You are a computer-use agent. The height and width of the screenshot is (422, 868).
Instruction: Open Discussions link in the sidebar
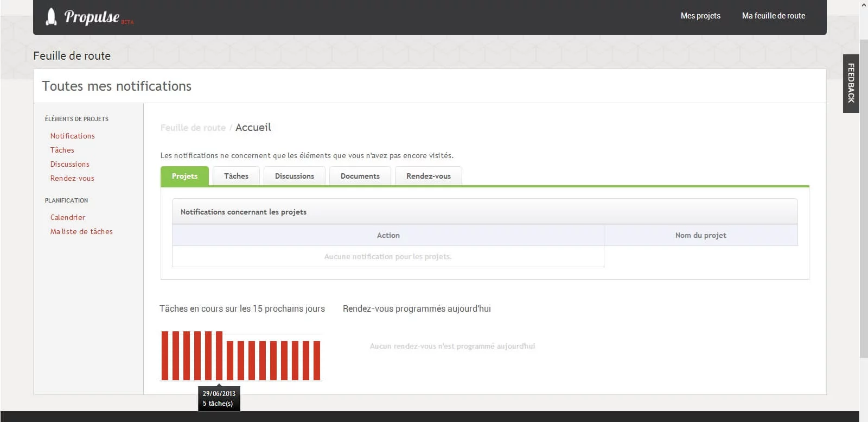[x=69, y=164]
